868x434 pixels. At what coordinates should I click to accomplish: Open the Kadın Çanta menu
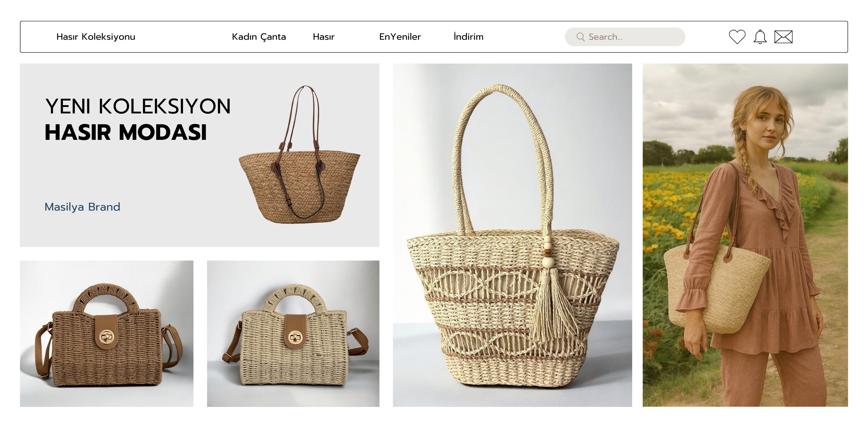click(259, 37)
